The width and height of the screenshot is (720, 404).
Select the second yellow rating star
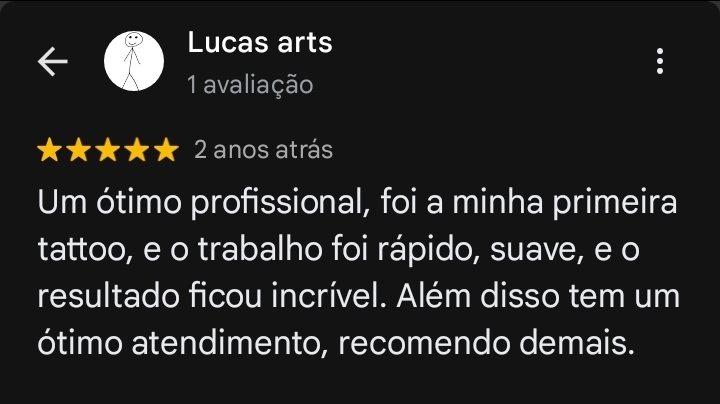click(79, 150)
